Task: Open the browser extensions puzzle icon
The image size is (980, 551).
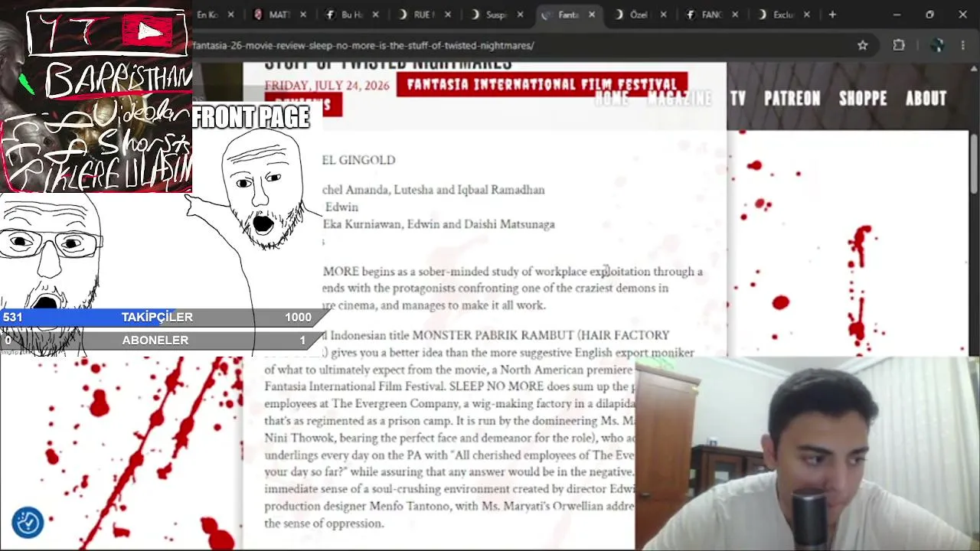Action: 899,45
